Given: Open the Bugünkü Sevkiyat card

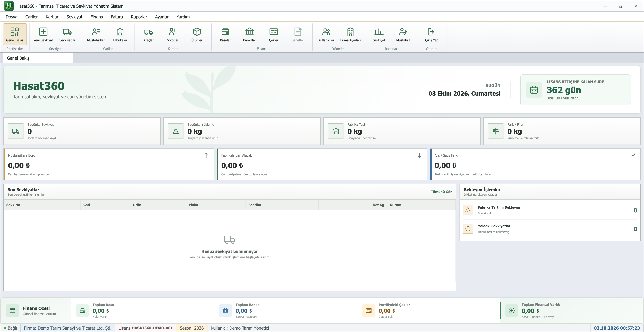Looking at the screenshot, I should [82, 131].
